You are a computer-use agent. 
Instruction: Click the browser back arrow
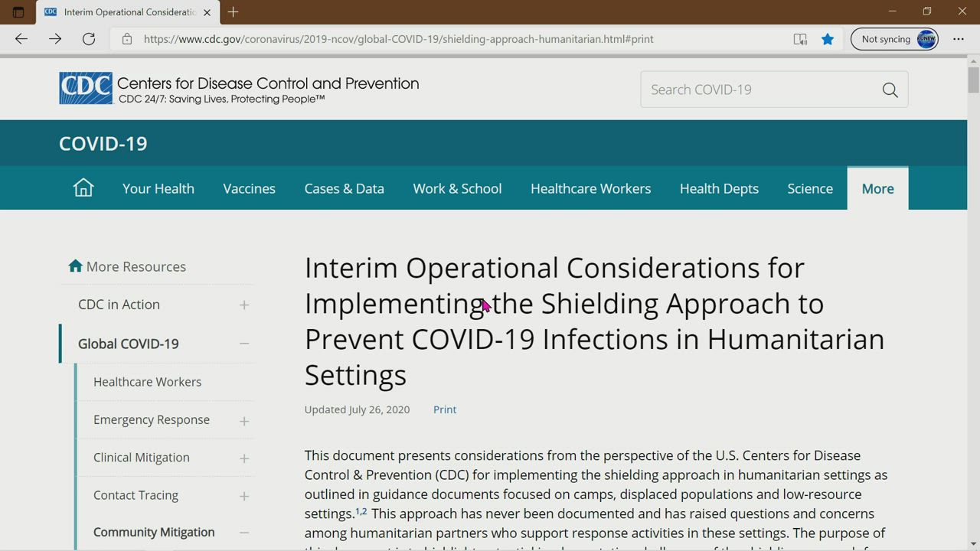tap(21, 39)
